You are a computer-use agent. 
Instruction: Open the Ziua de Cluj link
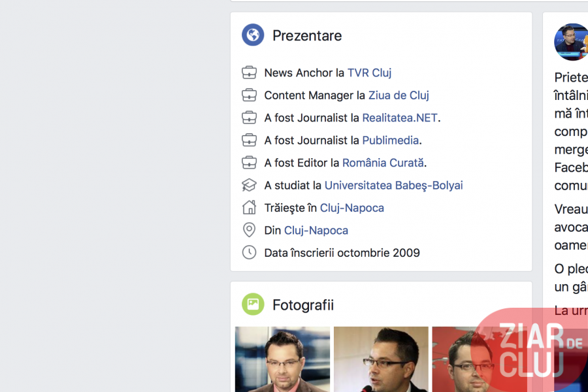coord(399,95)
